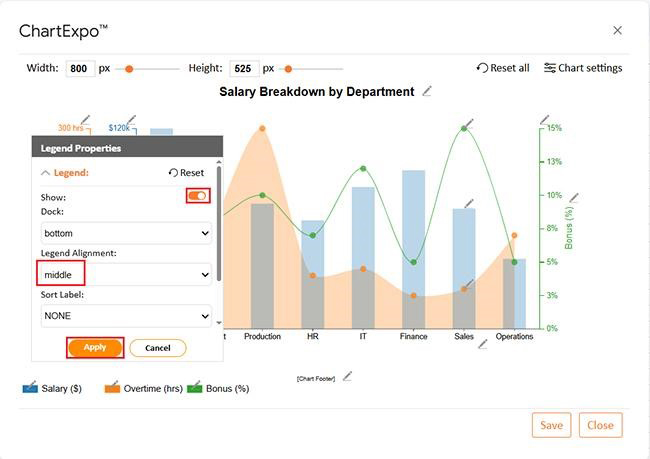Toggle the legend Show switch

click(198, 196)
